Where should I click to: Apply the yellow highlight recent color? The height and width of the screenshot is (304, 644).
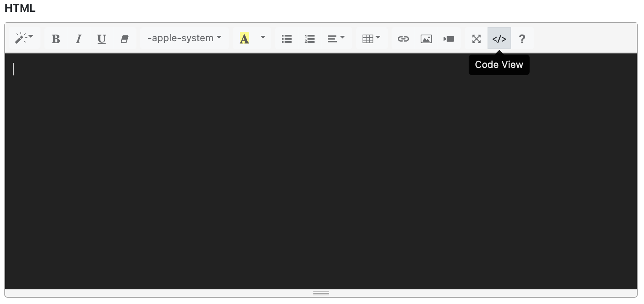click(244, 38)
